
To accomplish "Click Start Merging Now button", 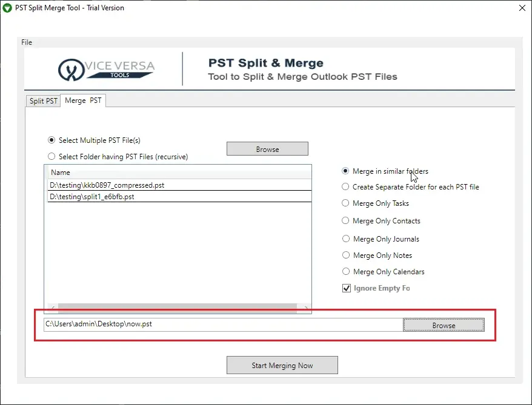I will click(x=282, y=365).
